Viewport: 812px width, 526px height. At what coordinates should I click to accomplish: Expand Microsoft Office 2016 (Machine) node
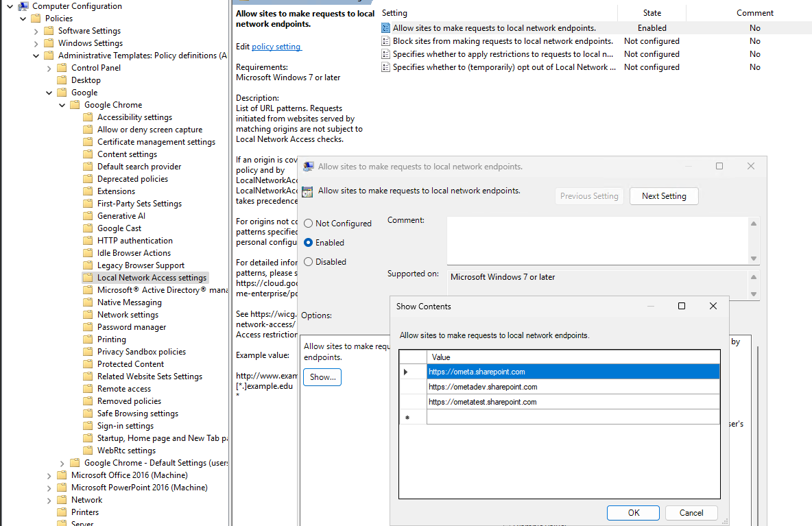click(49, 475)
